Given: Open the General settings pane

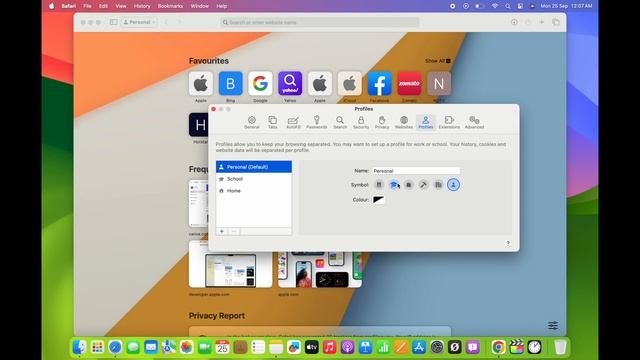Looking at the screenshot, I should point(251,122).
